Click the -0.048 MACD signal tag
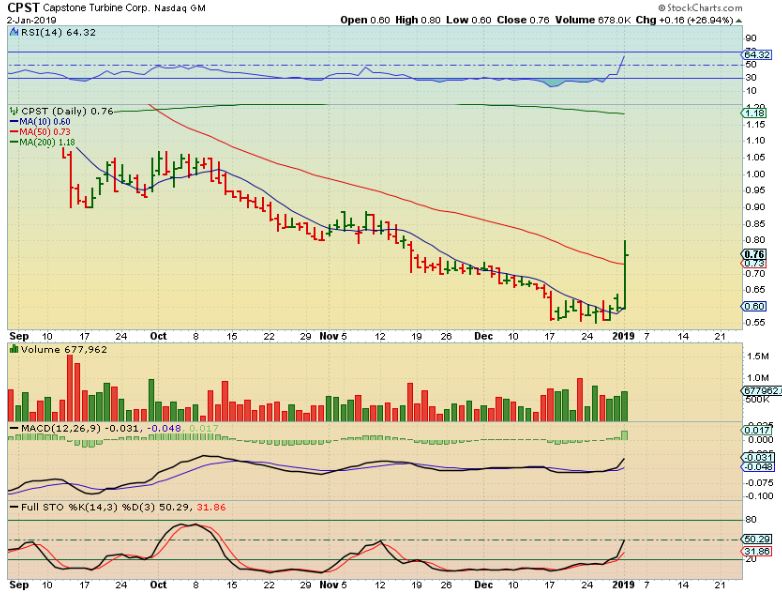Image resolution: width=782 pixels, height=596 pixels. pos(758,467)
